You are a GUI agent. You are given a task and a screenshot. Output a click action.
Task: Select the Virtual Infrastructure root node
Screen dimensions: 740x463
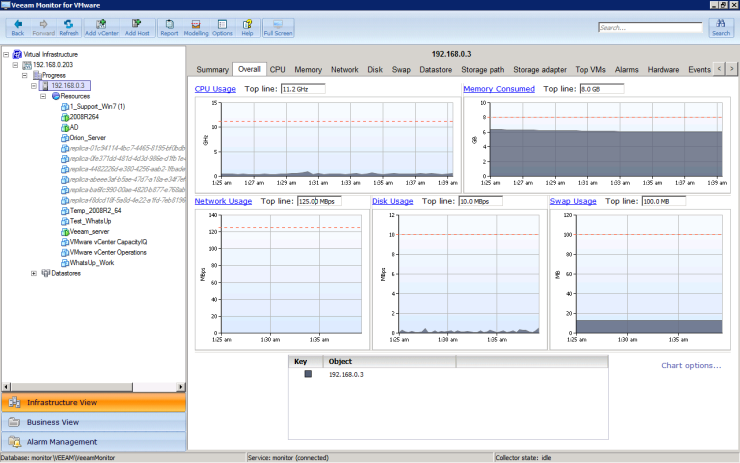[x=50, y=54]
